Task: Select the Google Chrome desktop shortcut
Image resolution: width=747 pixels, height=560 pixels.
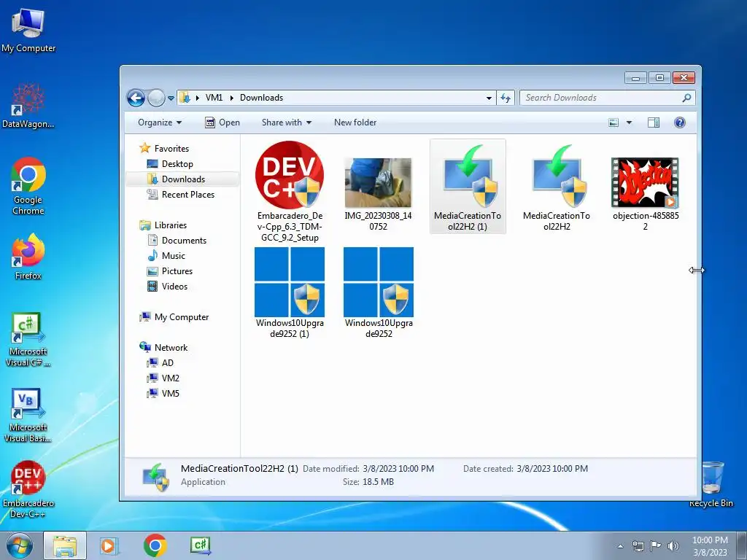Action: click(28, 186)
